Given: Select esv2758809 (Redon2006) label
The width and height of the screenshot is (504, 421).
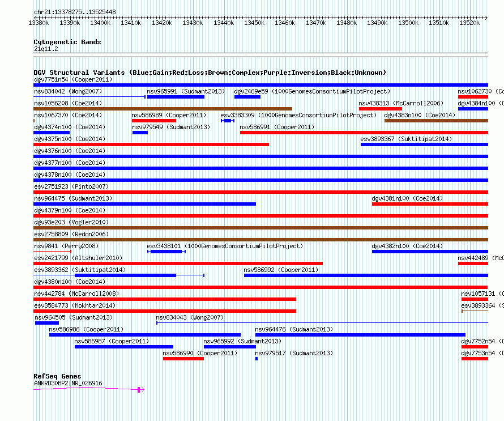Looking at the screenshot, I should pos(71,234).
